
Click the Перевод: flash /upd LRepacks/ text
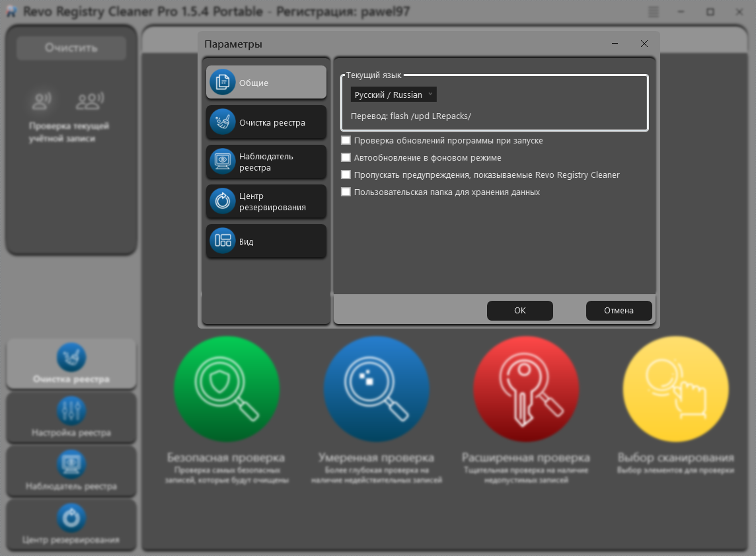411,116
